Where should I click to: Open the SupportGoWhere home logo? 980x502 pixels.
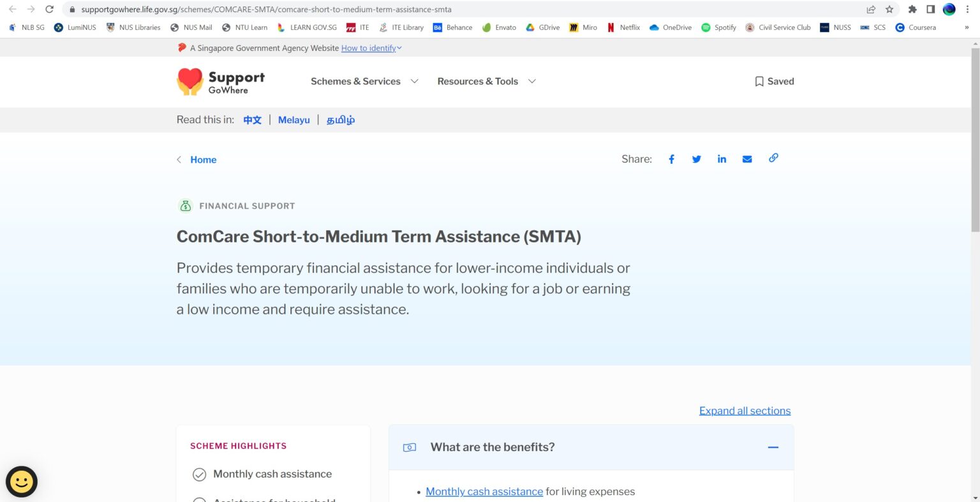pos(221,82)
